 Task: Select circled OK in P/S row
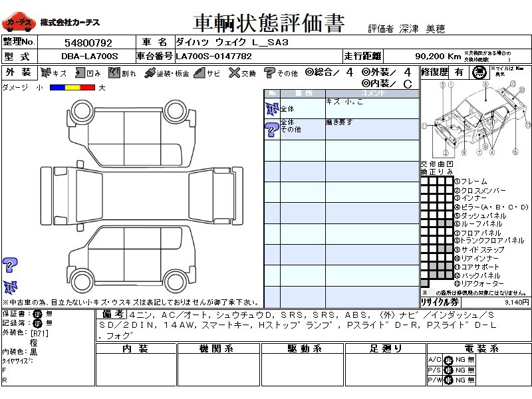448,370
